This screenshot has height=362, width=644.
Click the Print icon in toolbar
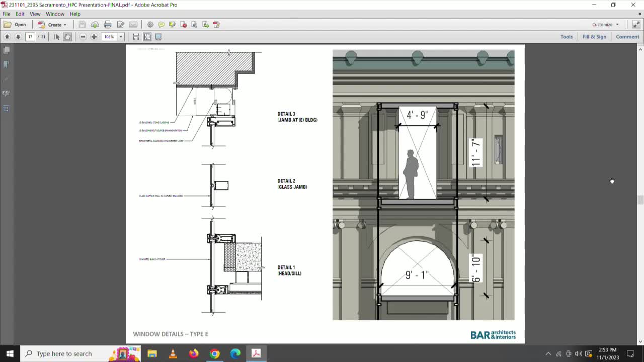[107, 25]
